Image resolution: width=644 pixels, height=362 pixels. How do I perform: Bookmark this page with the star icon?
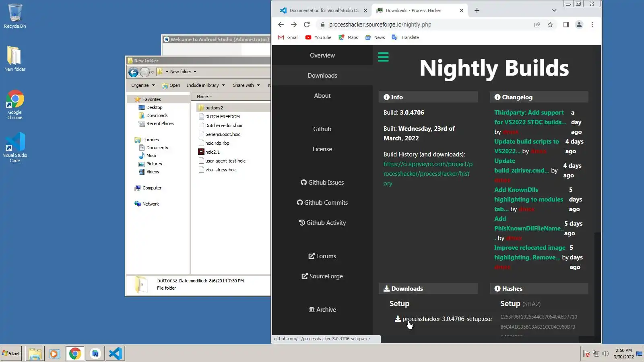(x=550, y=25)
